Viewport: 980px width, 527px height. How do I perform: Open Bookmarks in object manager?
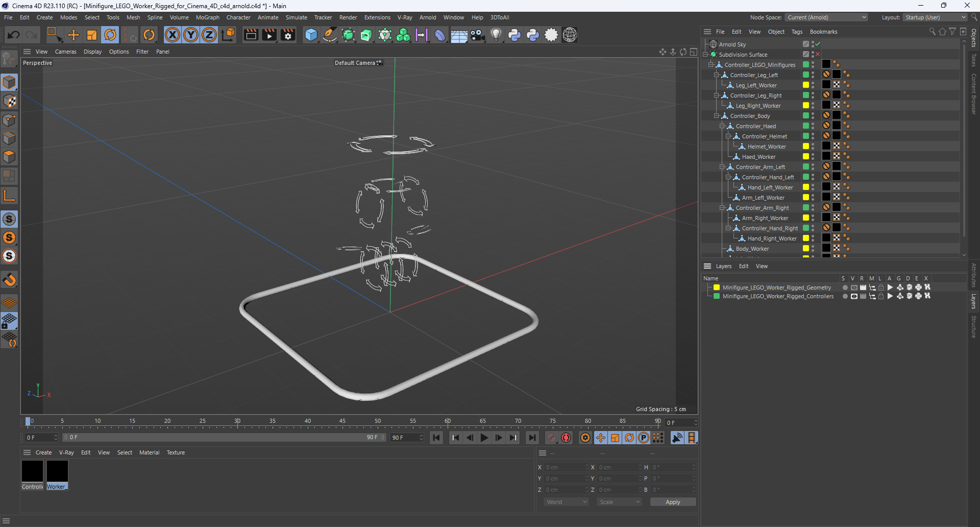point(823,32)
